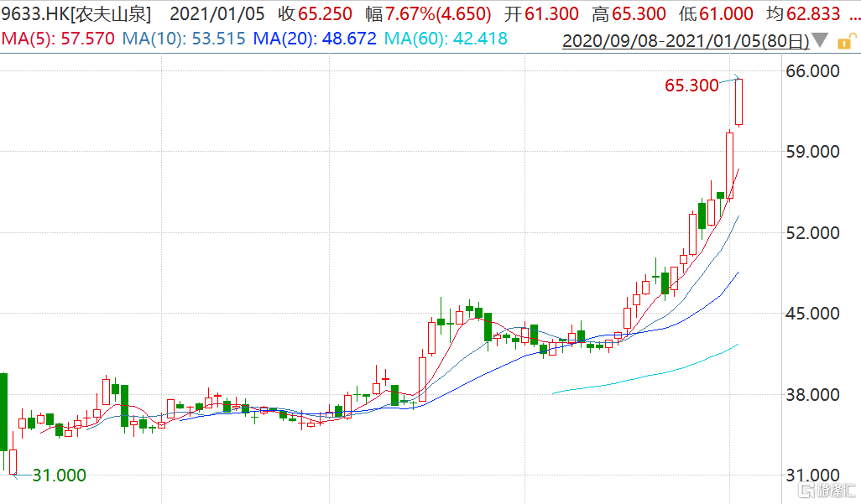861x504 pixels.
Task: Select the 9633.HK stock name label
Action: pos(76,14)
